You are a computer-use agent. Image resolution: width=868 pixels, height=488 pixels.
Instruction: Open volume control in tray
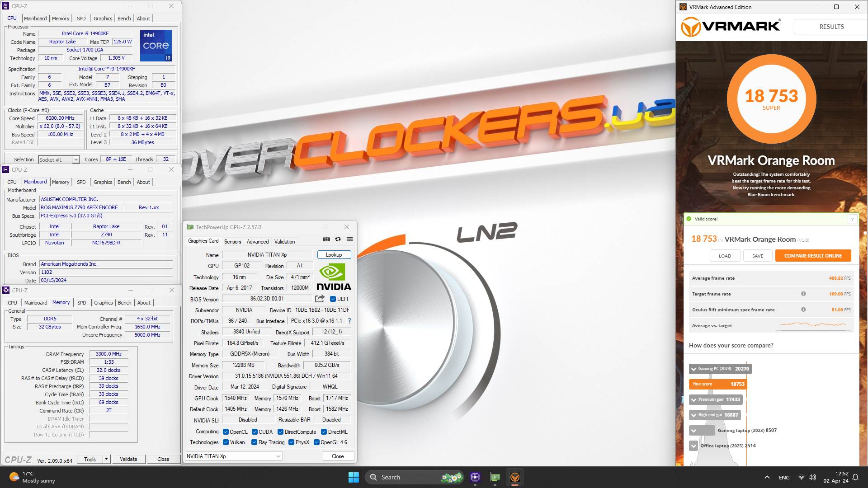(812, 477)
